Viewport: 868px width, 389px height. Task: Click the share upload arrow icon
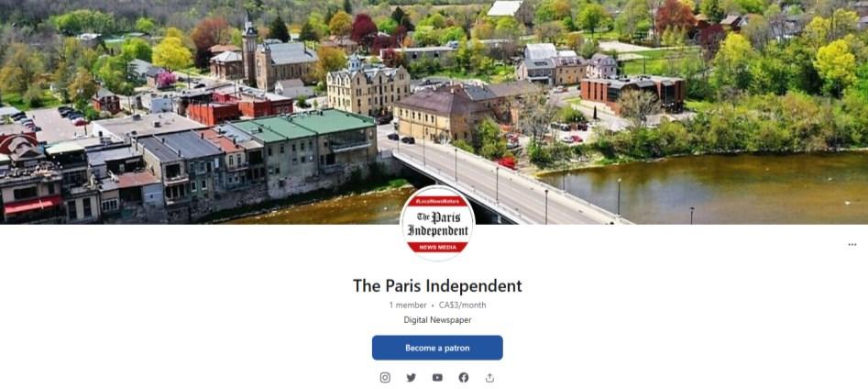489,377
